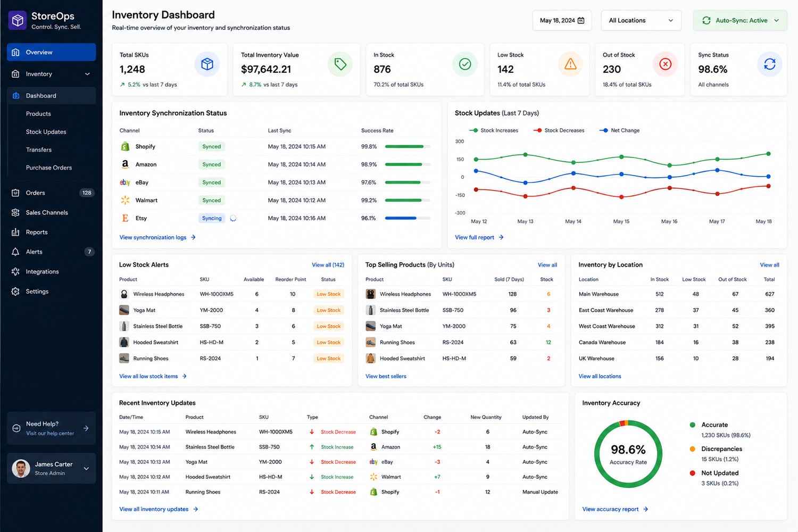Click the Wireless Headphones thumbnail in Low Stock Alerts
798x532 pixels.
124,294
